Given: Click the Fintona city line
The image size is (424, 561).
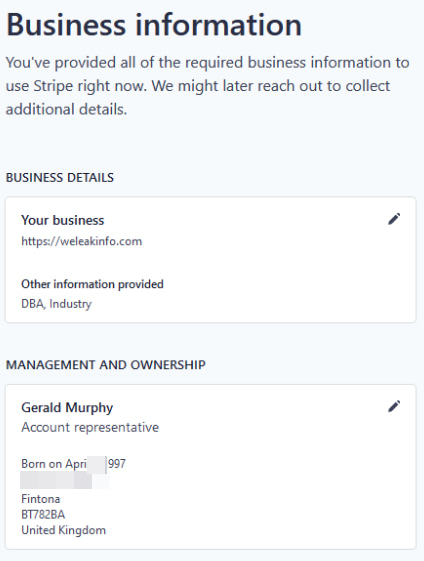Looking at the screenshot, I should click(x=40, y=499).
